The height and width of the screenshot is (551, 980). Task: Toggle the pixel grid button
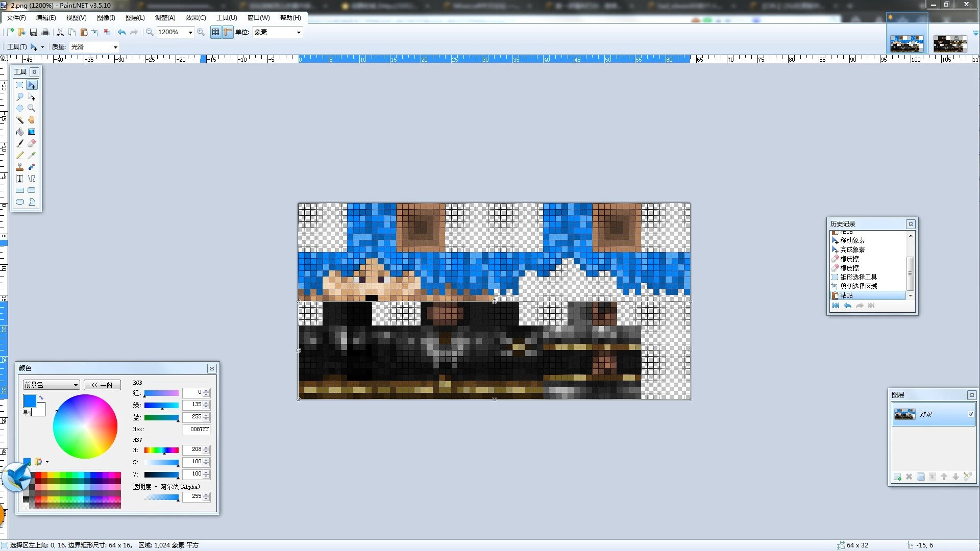pyautogui.click(x=215, y=32)
